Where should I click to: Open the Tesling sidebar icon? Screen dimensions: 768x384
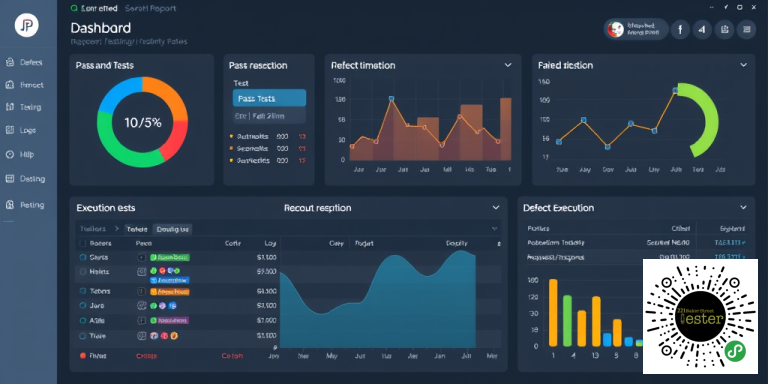tap(9, 107)
